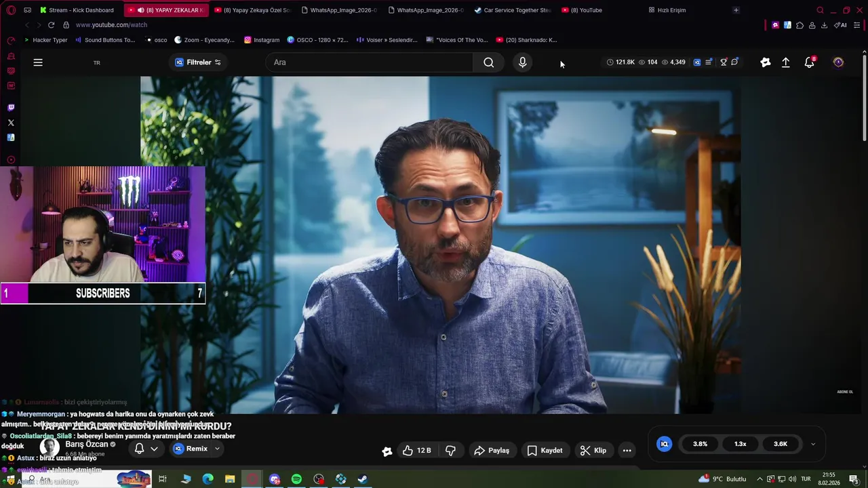Open the browser search tabs magnifier
The height and width of the screenshot is (488, 868).
[820, 10]
